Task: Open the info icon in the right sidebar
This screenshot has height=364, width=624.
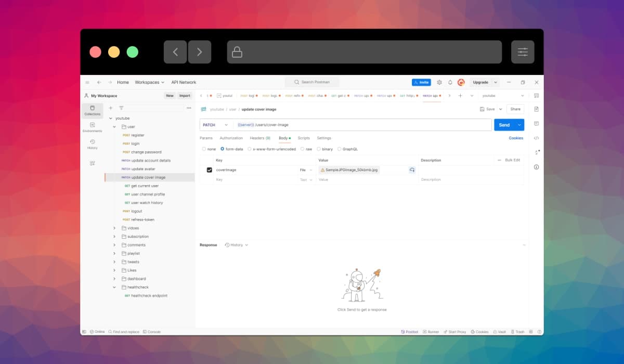Action: [537, 167]
